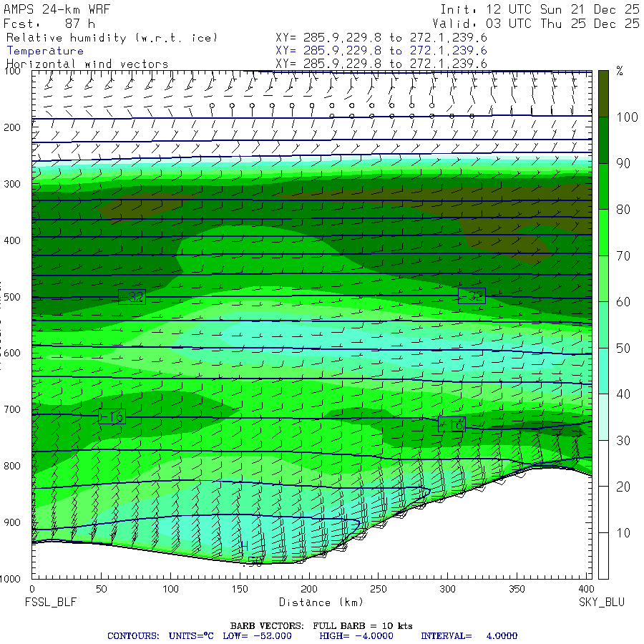
Task: Click the 500 pressure axis label
Action: coord(12,296)
